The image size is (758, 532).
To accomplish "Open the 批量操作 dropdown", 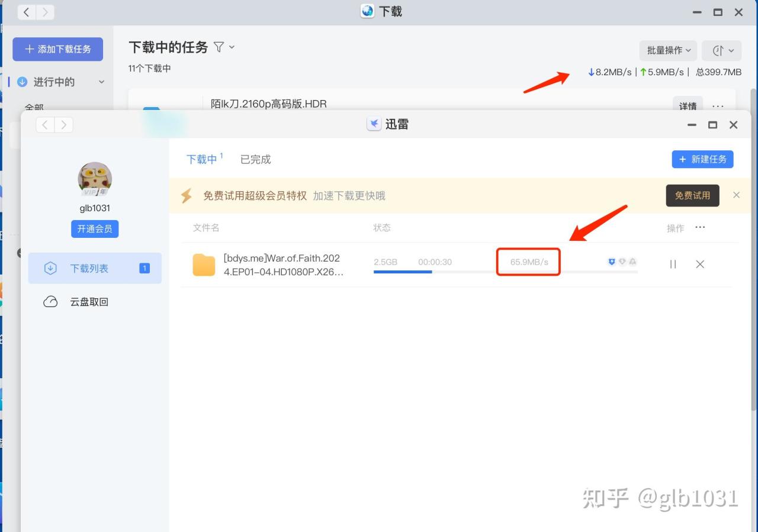I will [x=668, y=50].
